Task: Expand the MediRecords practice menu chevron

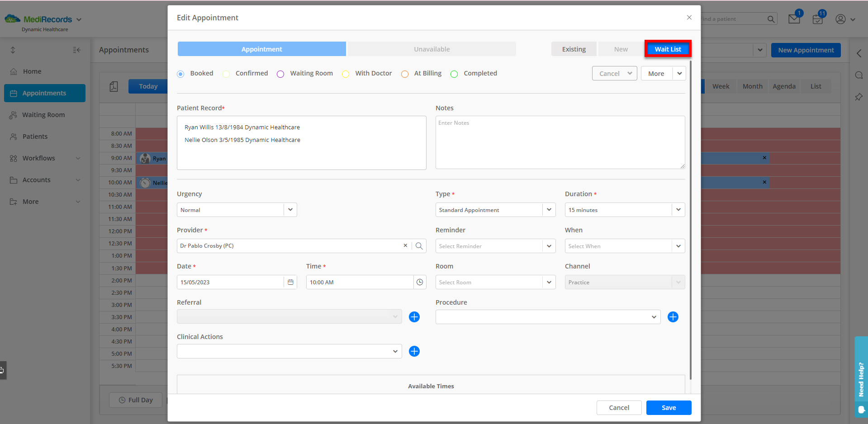Action: click(x=79, y=19)
